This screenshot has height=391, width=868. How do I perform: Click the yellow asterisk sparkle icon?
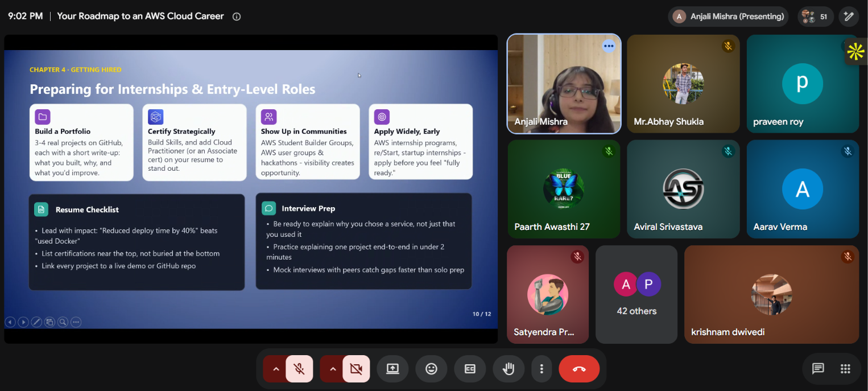(x=855, y=52)
